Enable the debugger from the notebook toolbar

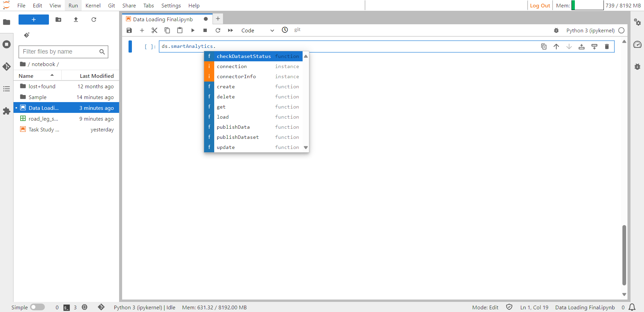point(557,30)
